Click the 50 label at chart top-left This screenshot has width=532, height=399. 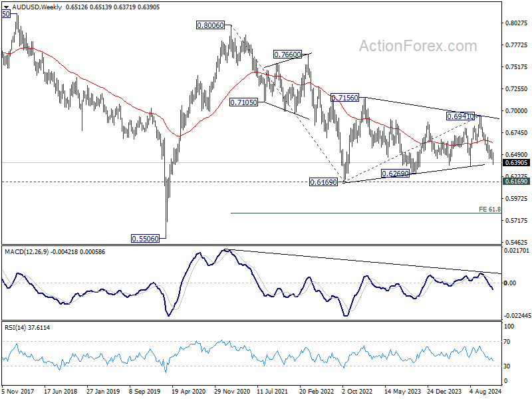point(6,14)
